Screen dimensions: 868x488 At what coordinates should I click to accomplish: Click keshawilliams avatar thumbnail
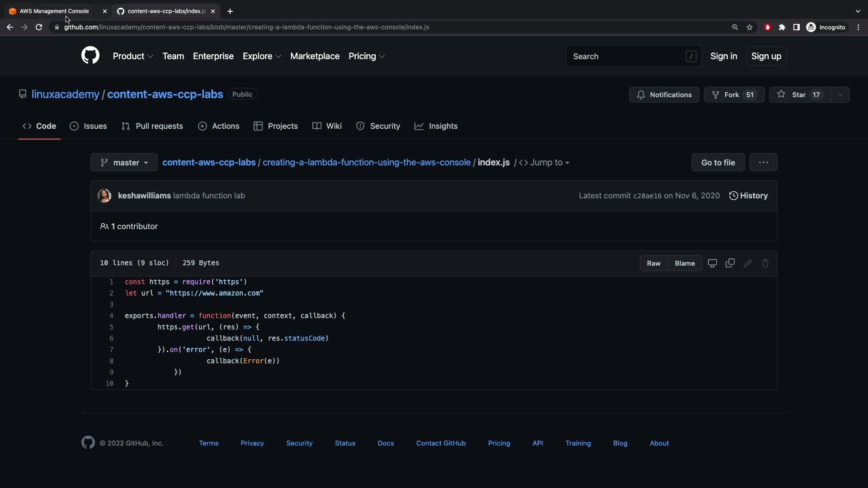pos(104,196)
